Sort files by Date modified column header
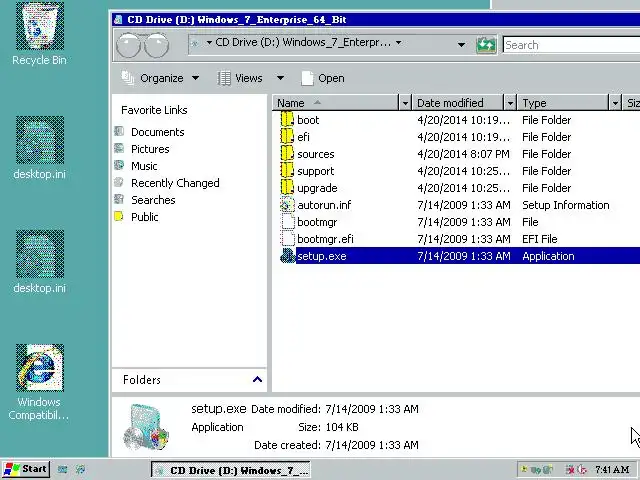The image size is (640, 480). point(458,103)
